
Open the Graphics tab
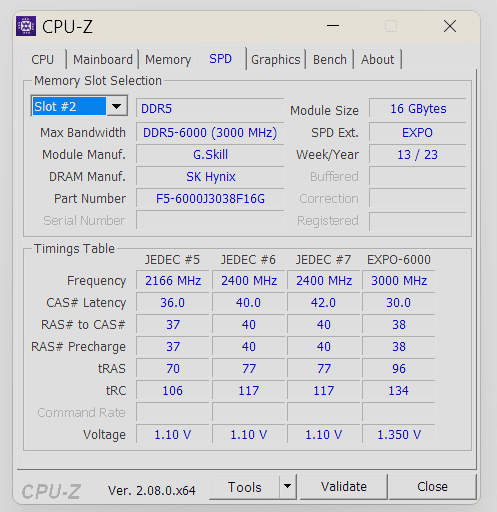pyautogui.click(x=276, y=60)
